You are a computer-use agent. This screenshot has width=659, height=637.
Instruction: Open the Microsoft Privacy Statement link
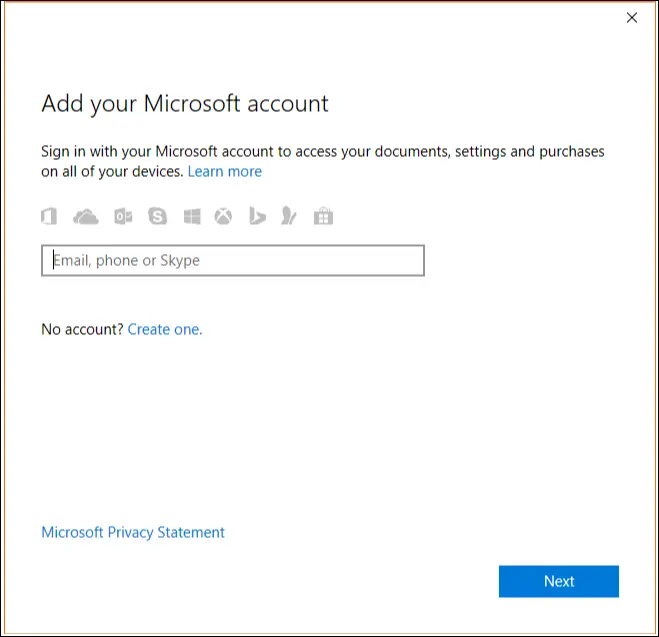tap(133, 532)
